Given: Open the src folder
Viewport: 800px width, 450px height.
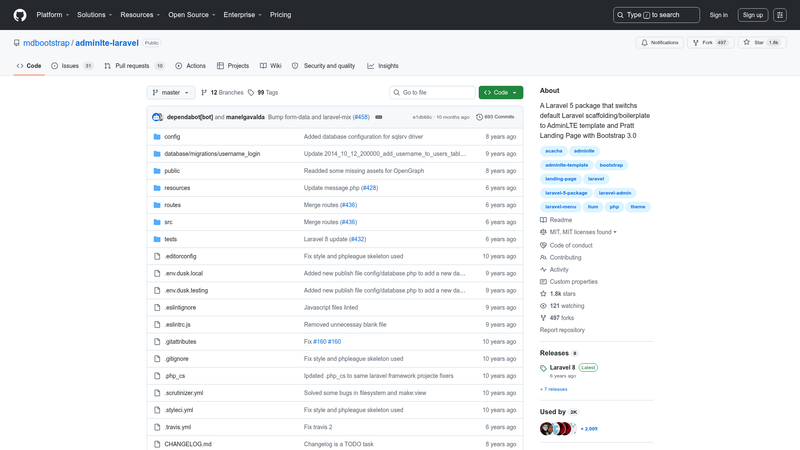Looking at the screenshot, I should point(168,222).
